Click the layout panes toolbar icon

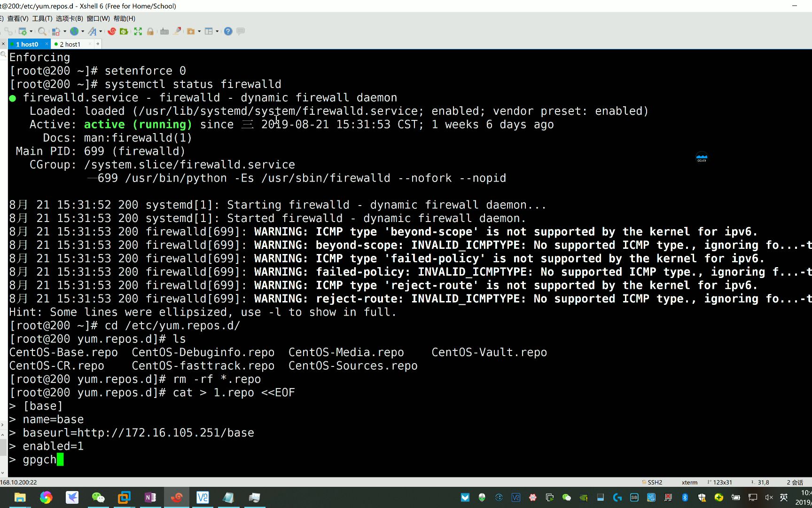(209, 32)
